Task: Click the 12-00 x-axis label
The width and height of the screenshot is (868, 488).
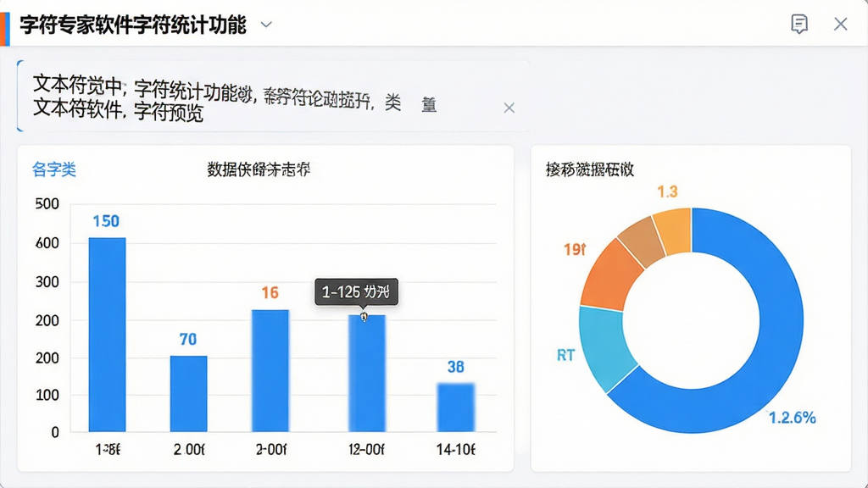Action: click(x=366, y=449)
